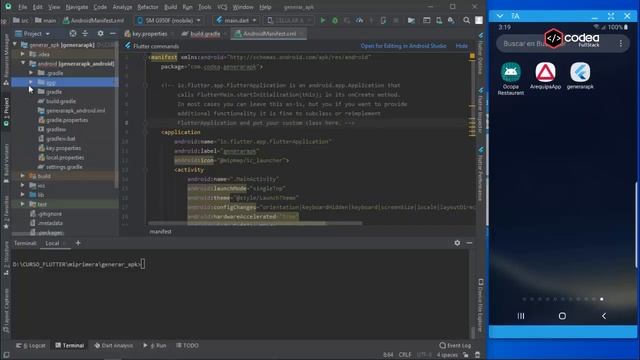Hide the Project panel with minus icon
Image resolution: width=640 pixels, height=360 pixels.
[x=113, y=33]
